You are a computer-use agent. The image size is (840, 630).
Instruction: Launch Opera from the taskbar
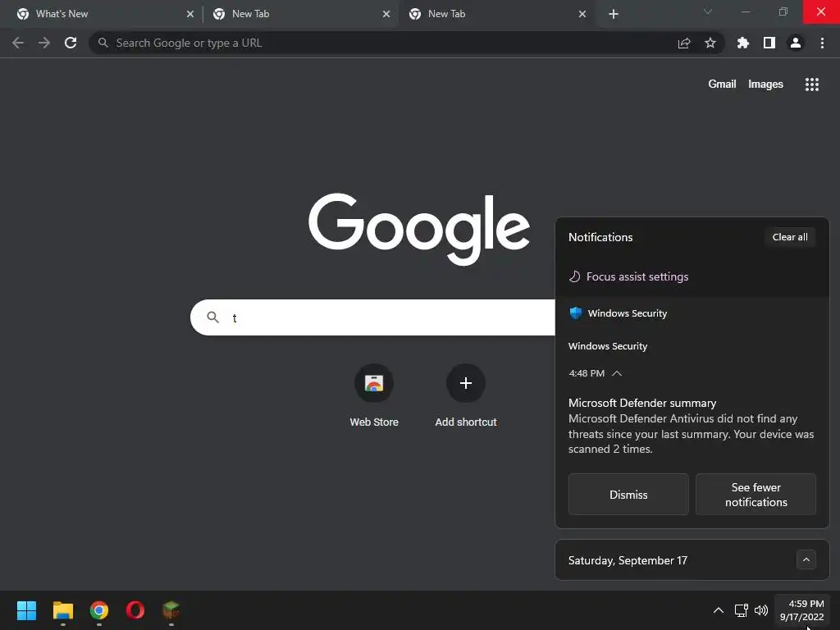(x=135, y=610)
